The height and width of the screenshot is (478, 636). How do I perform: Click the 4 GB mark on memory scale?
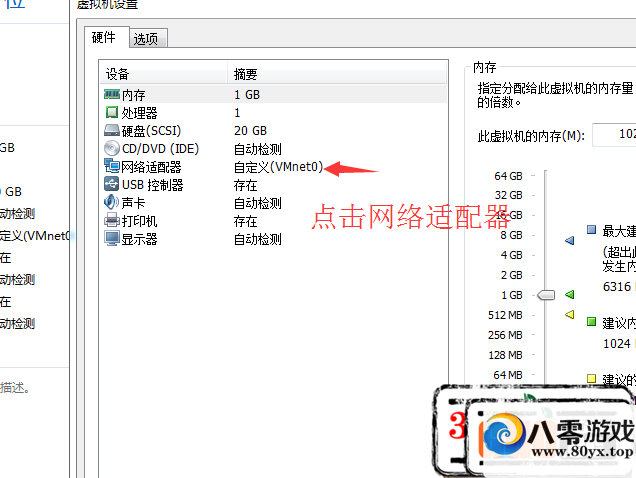pos(511,255)
